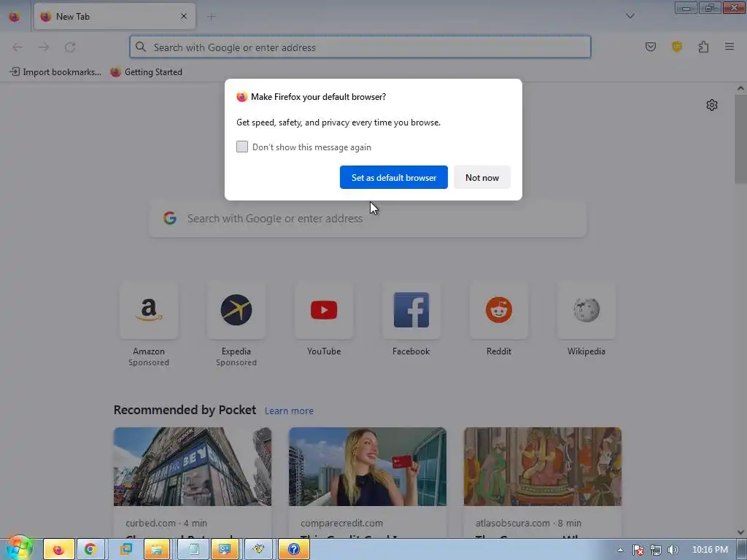Viewport: 747px width, 560px height.
Task: Click the Firefox View icon beside the tabs
Action: (x=15, y=17)
